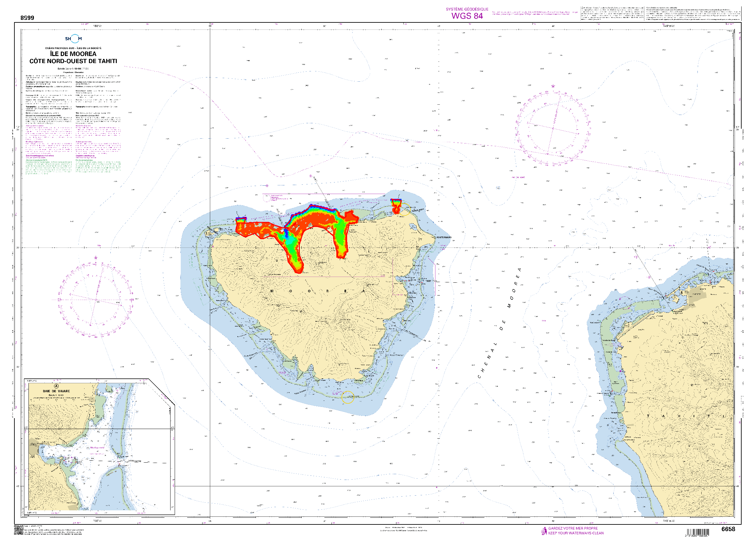
Task: Click the GARDEZ VOTRE MER PROPRE text
Action: [573, 528]
